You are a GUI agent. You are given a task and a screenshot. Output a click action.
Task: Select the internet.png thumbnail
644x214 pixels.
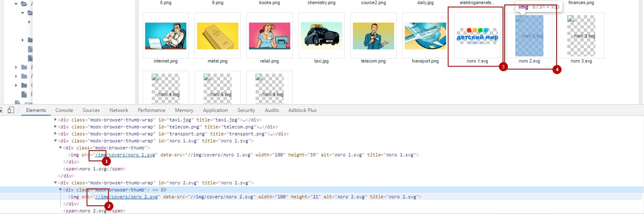pos(166,36)
